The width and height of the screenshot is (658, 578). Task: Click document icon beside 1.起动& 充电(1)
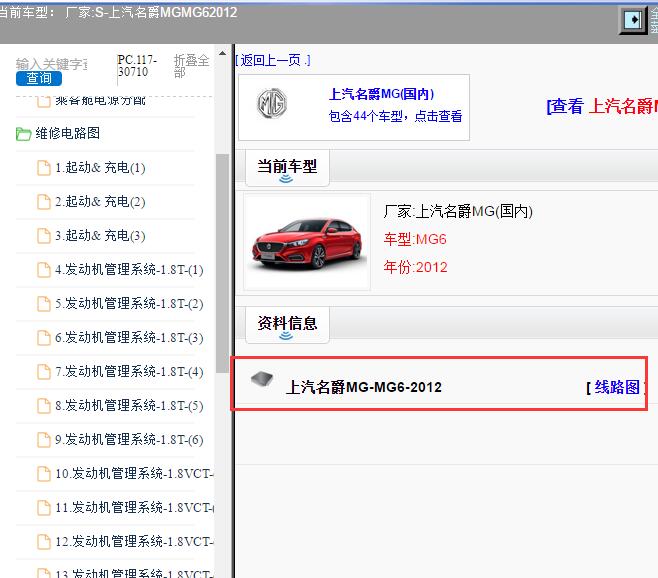(x=44, y=167)
